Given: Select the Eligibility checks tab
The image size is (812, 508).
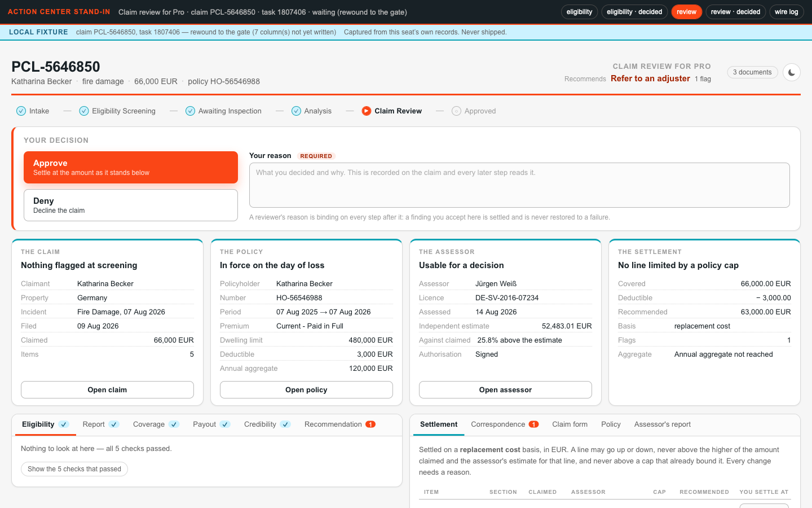Looking at the screenshot, I should tap(45, 424).
